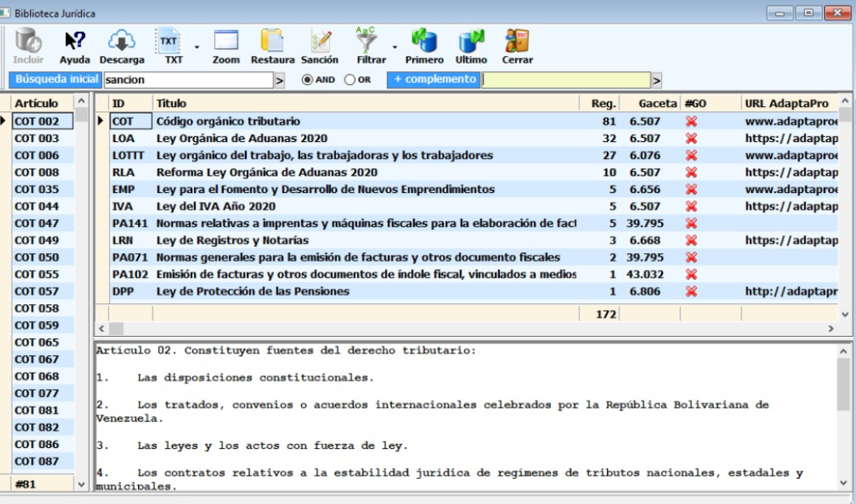This screenshot has height=504, width=856.
Task: Jump to Primero record
Action: tap(424, 41)
